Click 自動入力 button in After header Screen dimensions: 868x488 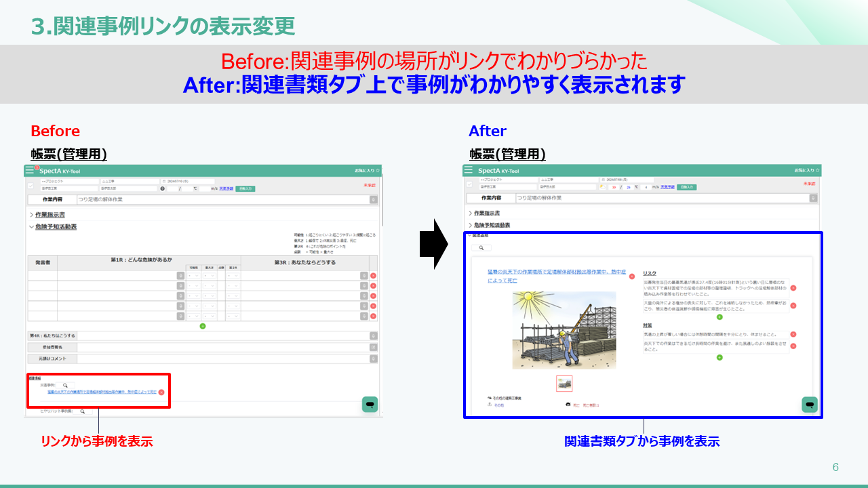click(686, 186)
